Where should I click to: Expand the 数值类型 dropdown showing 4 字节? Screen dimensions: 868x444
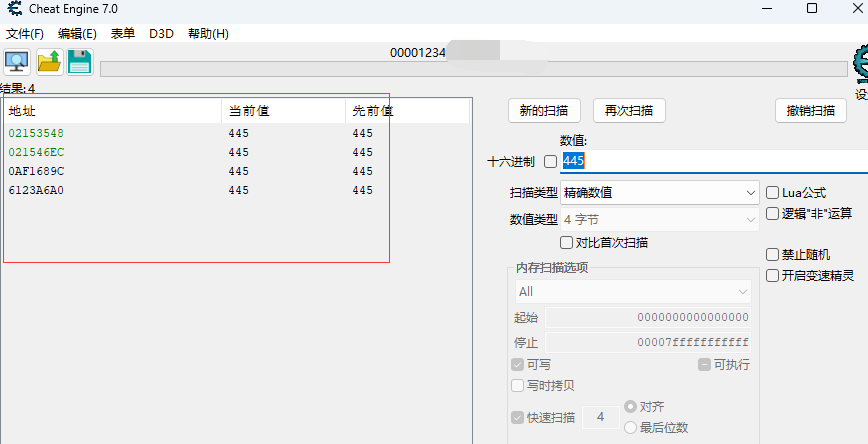pyautogui.click(x=659, y=220)
